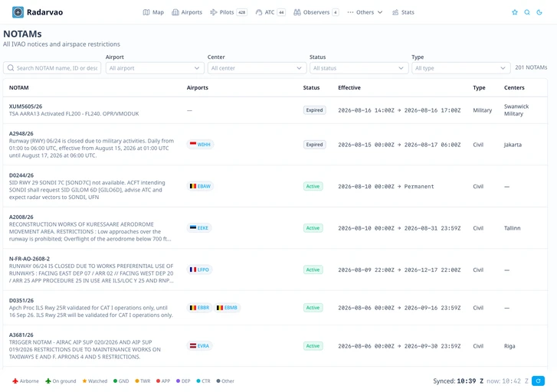Viewport: 557px width, 392px height.
Task: Click the Tallinn center cell
Action: pos(513,228)
